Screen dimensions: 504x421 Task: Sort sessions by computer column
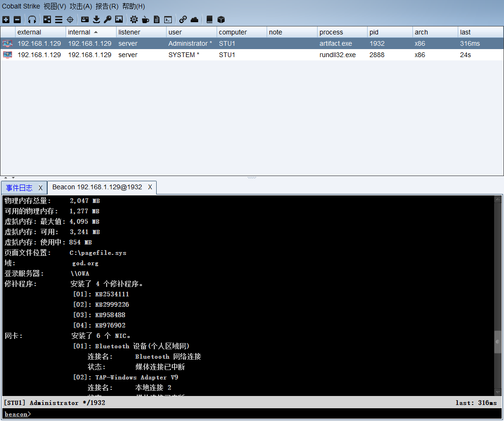242,32
